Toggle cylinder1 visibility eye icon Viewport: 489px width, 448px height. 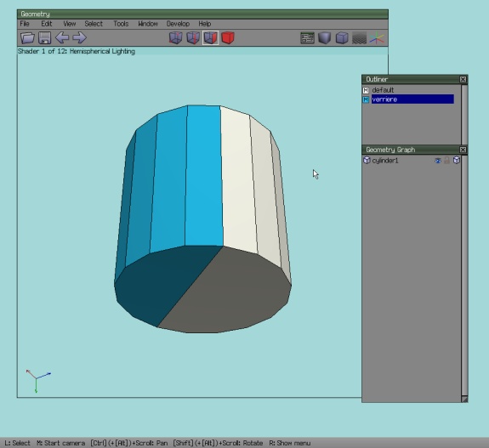coord(438,161)
